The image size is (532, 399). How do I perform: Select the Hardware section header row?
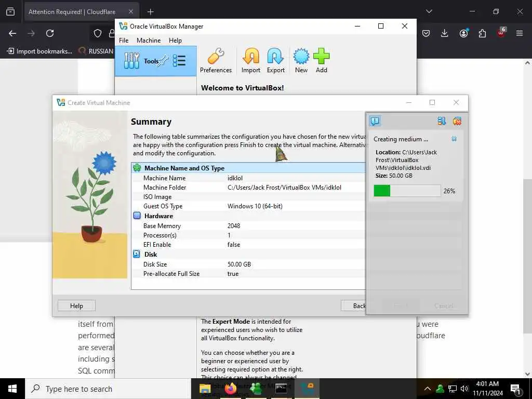(x=248, y=216)
